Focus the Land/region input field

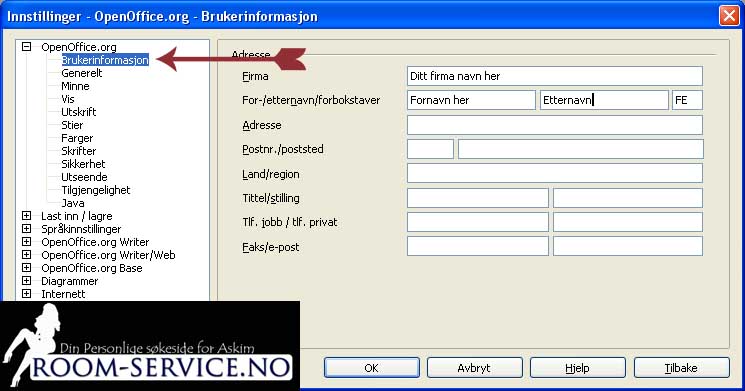[x=554, y=173]
